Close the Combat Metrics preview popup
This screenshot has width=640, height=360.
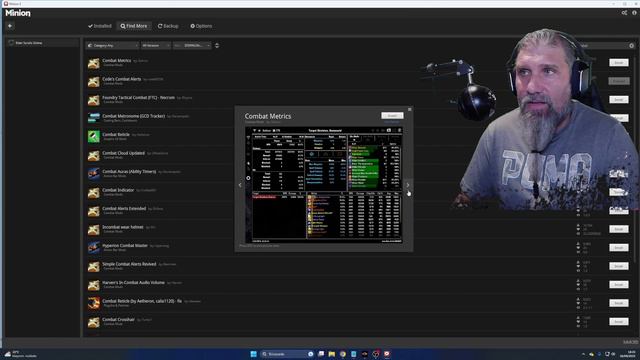point(409,109)
